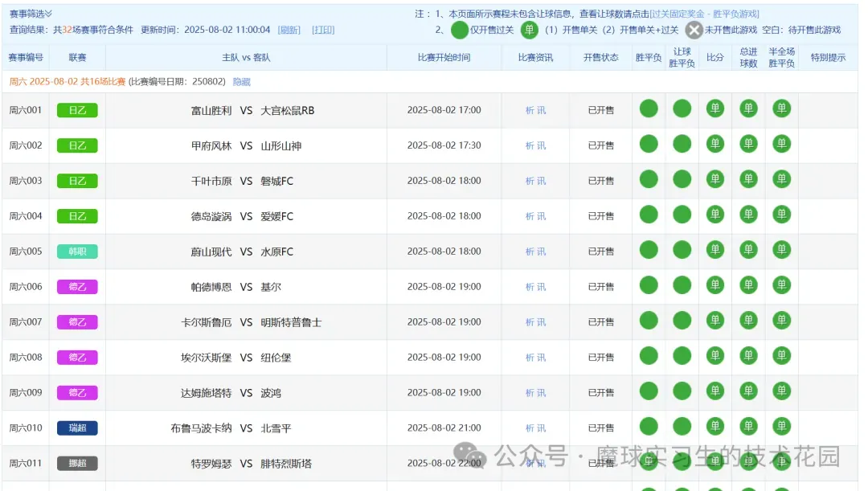The image size is (868, 491).
Task: Click the 比赛开始时间 column header
Action: pos(444,58)
